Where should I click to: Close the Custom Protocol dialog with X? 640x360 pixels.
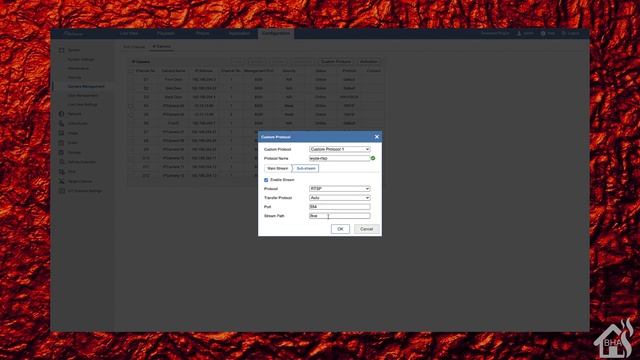377,137
